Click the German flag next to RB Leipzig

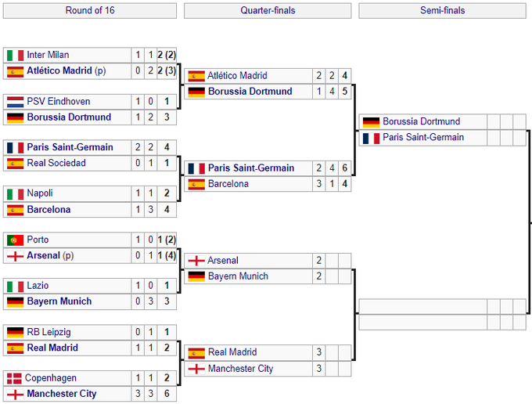[x=15, y=332]
